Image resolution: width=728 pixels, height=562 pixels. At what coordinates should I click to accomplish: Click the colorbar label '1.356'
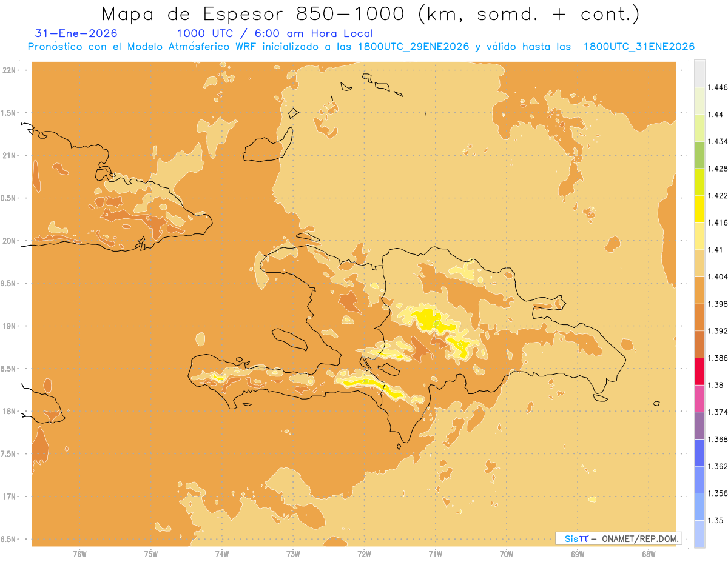[x=718, y=493]
